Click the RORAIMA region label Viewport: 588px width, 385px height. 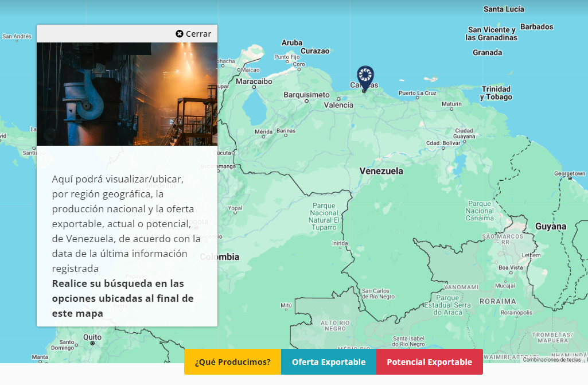pos(497,301)
